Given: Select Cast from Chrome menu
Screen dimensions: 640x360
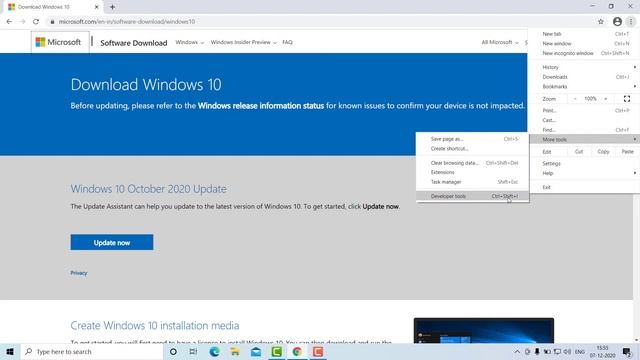Looking at the screenshot, I should click(x=584, y=120).
